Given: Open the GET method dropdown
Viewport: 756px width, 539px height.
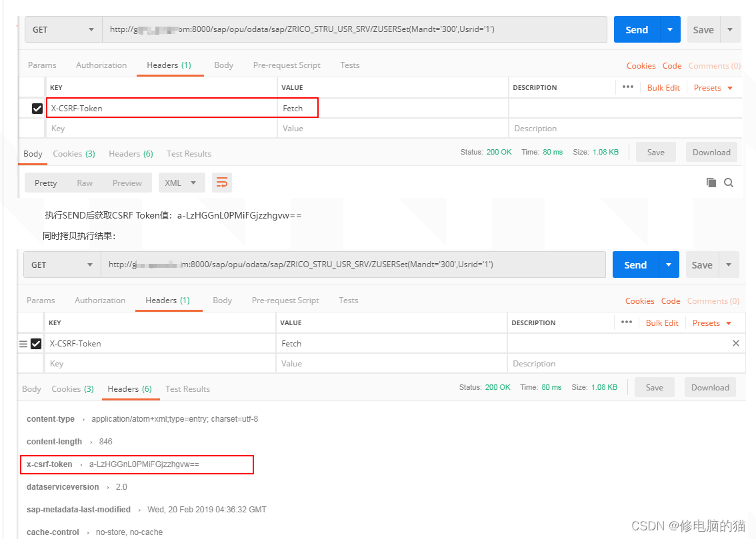Looking at the screenshot, I should tap(63, 29).
